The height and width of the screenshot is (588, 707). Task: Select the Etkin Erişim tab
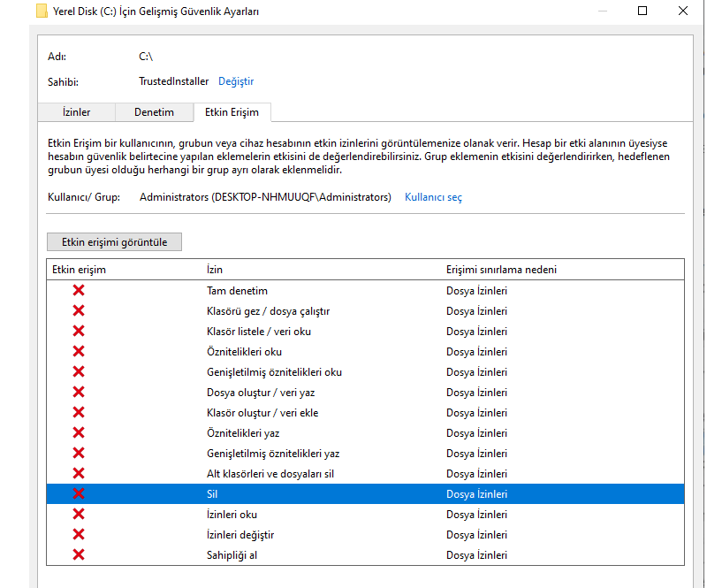[x=232, y=112]
